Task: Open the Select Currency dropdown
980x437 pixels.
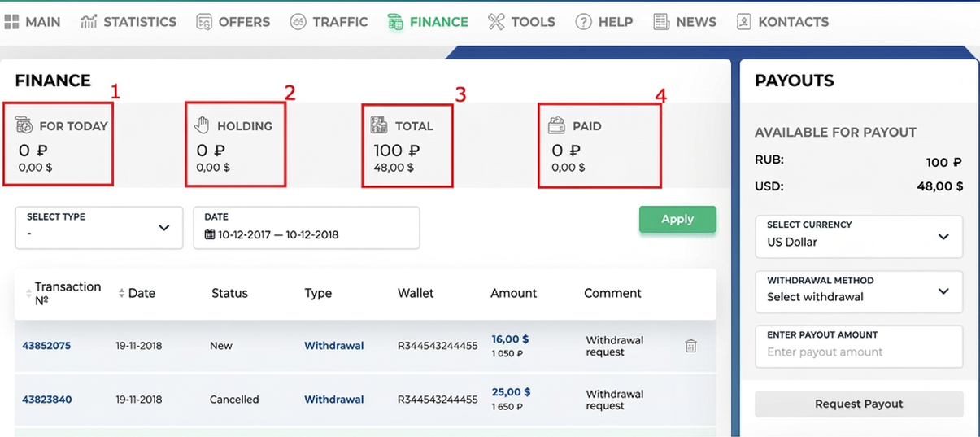Action: [859, 236]
